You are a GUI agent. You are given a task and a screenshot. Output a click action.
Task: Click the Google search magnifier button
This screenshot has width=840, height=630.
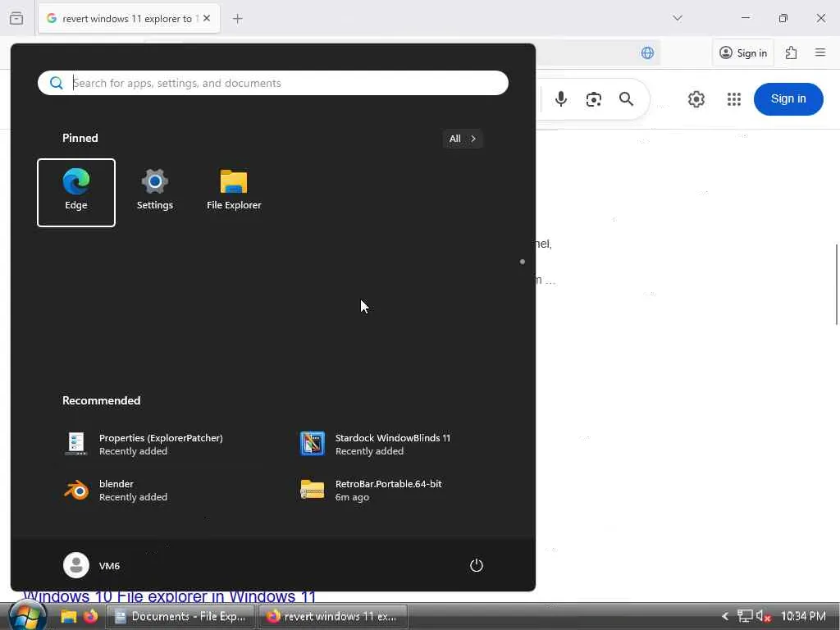coord(626,99)
